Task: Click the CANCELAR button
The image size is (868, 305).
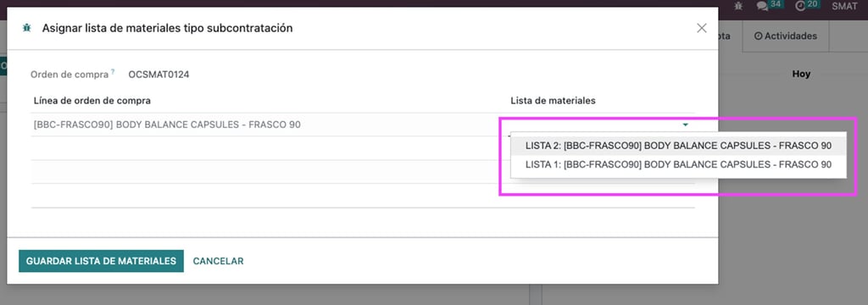Action: click(x=218, y=261)
